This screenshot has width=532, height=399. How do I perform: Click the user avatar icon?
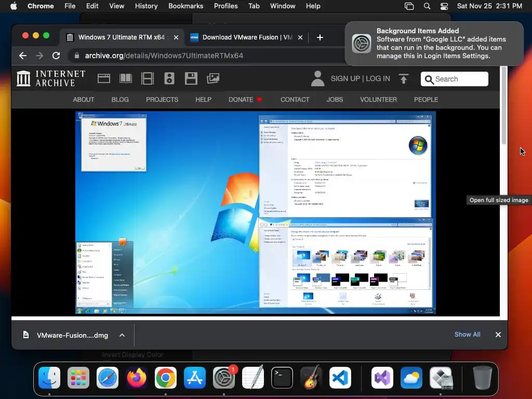pos(317,78)
